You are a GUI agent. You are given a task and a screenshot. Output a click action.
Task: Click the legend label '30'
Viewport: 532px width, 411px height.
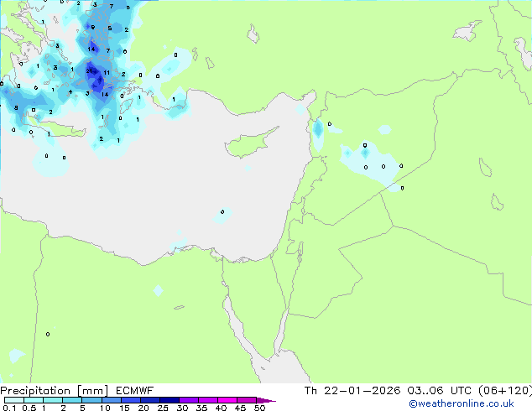(x=182, y=408)
